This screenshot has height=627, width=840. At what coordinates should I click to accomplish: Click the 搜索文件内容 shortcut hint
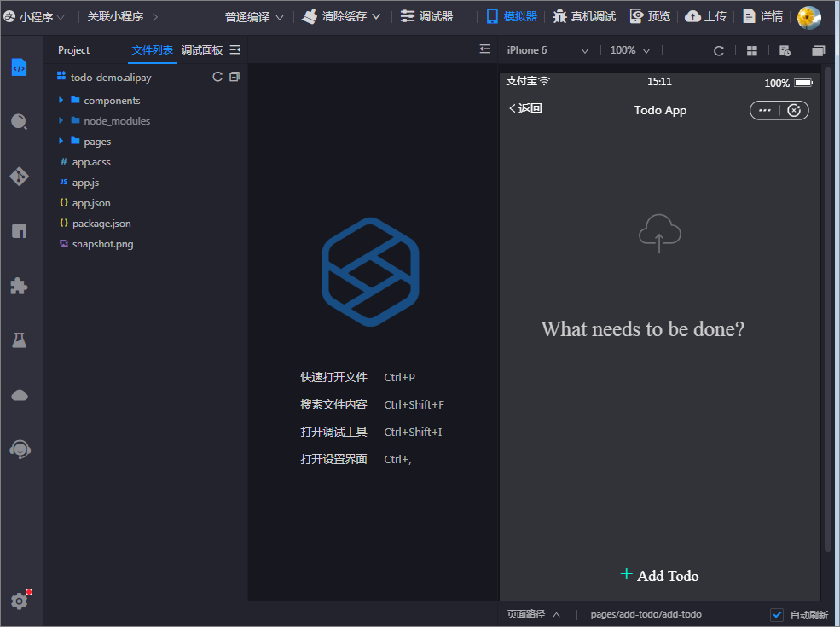(x=333, y=404)
